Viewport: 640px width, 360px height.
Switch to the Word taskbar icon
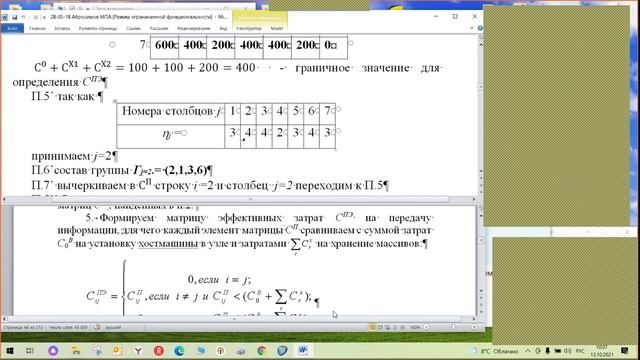pyautogui.click(x=303, y=351)
